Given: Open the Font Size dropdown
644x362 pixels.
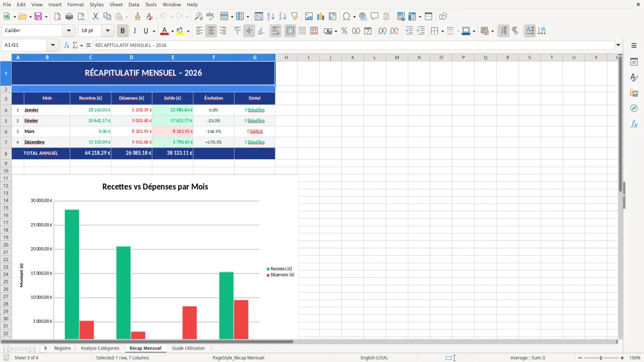Looking at the screenshot, I should click(x=108, y=31).
